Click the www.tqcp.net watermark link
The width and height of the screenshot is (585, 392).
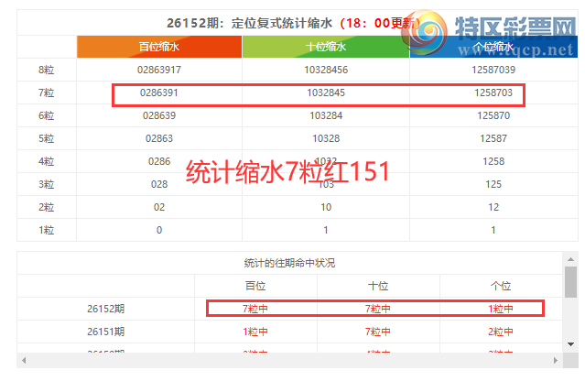click(515, 49)
